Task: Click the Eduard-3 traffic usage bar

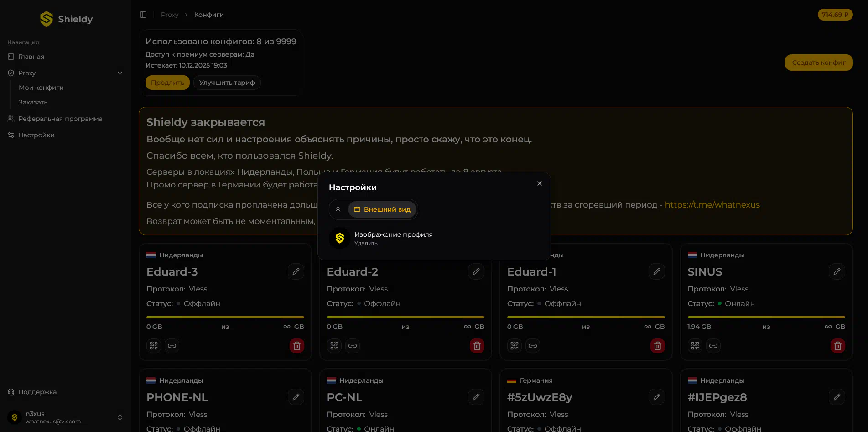Action: [225, 317]
